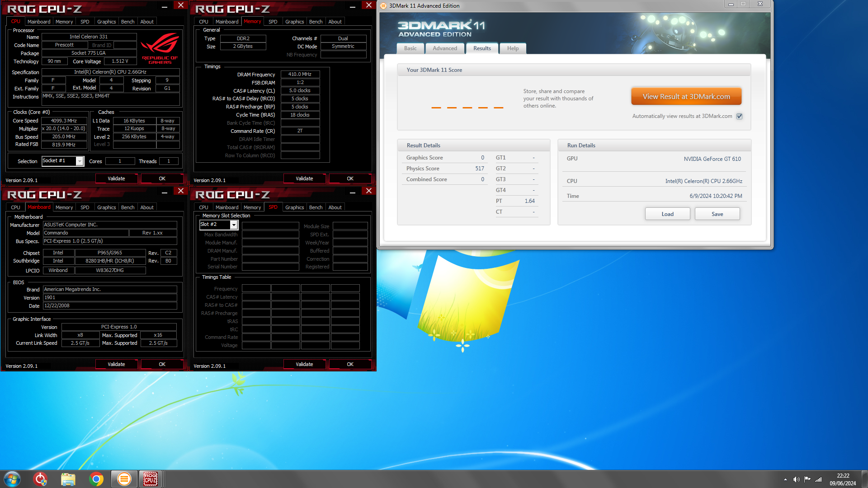Screen dimensions: 868x488
Task: Open the Help tab in 3DMark
Action: 513,48
